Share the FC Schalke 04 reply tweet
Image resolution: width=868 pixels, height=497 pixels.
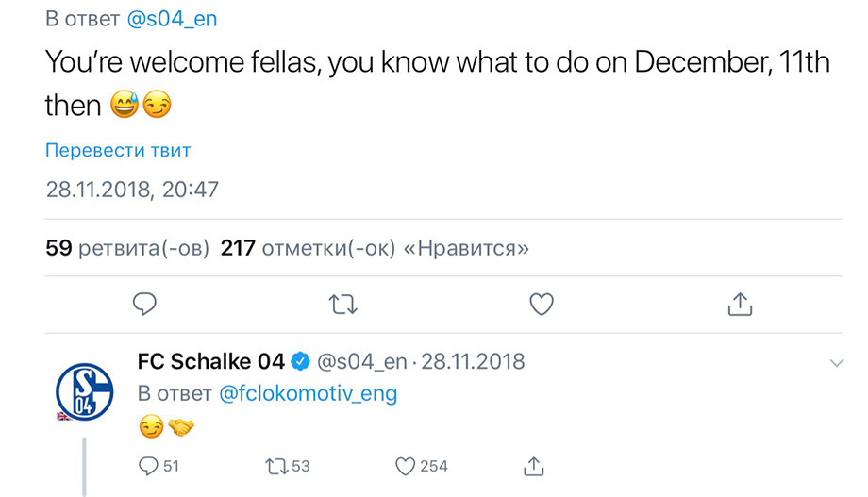point(534,466)
